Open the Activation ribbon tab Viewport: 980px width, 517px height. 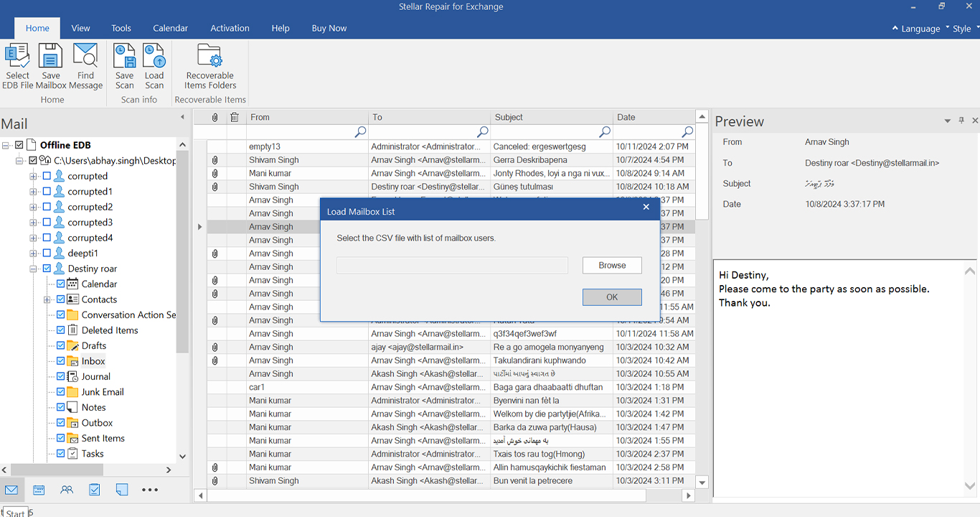230,28
